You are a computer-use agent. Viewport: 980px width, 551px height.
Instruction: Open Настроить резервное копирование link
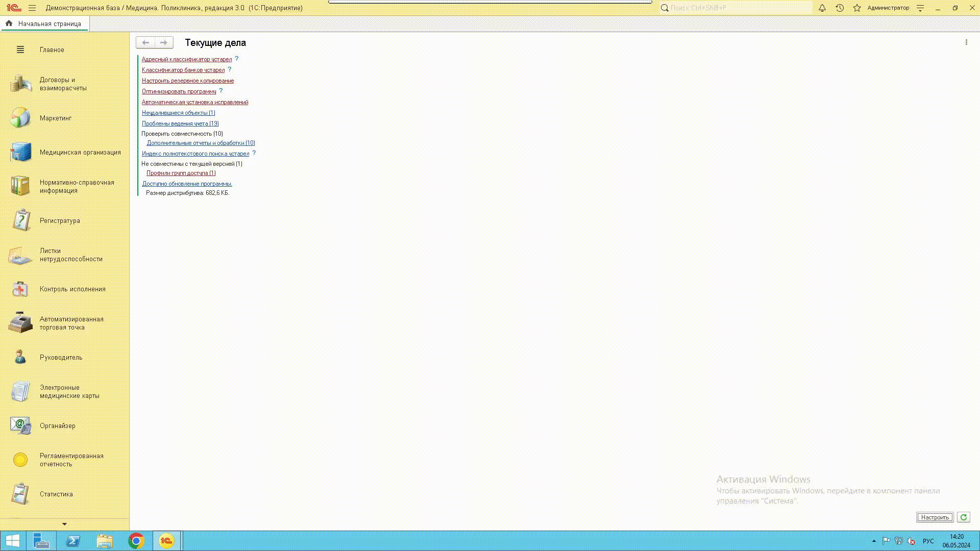[x=188, y=81]
